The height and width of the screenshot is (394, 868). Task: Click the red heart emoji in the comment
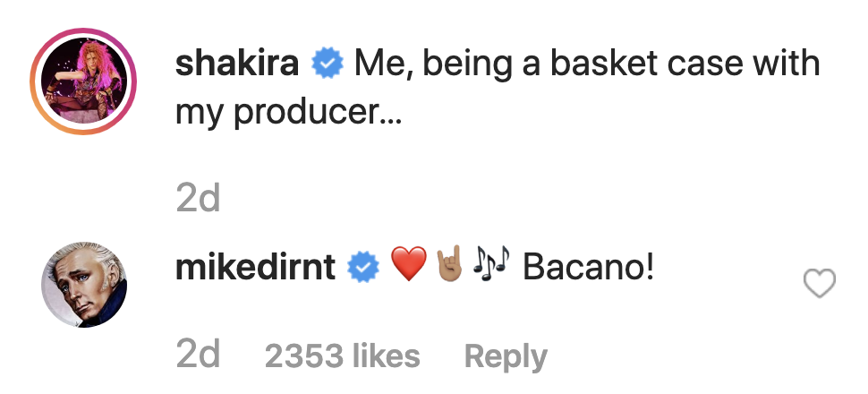coord(409,267)
